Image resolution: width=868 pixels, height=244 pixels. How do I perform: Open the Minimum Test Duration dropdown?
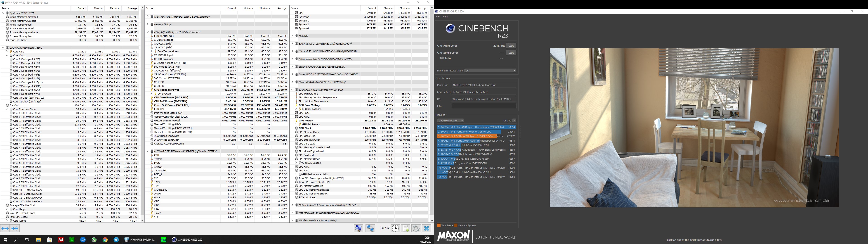(x=490, y=70)
